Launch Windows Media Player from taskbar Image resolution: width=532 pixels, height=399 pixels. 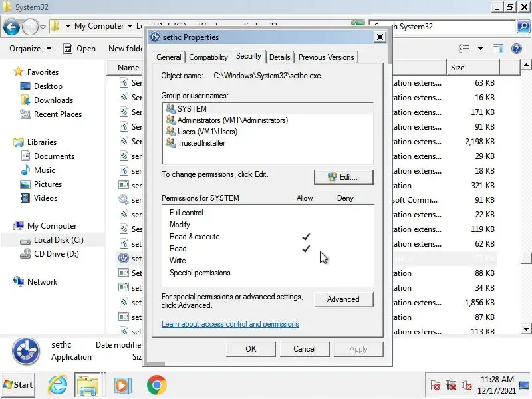click(122, 385)
